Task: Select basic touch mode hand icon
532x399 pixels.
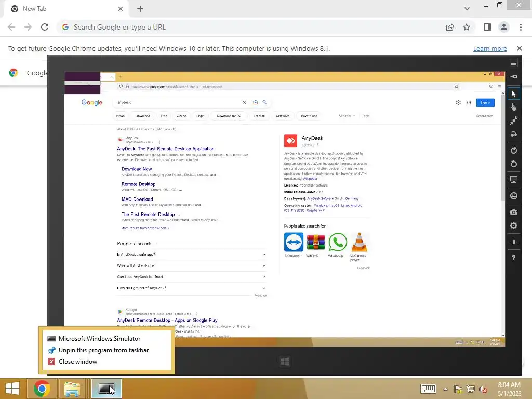Action: click(x=514, y=107)
